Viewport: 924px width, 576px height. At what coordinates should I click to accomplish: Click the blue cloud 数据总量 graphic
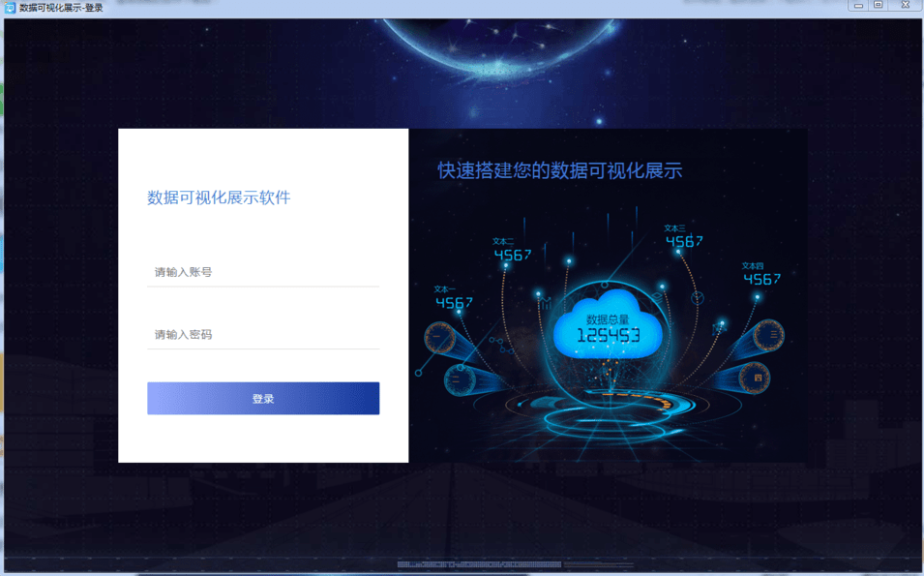point(608,325)
